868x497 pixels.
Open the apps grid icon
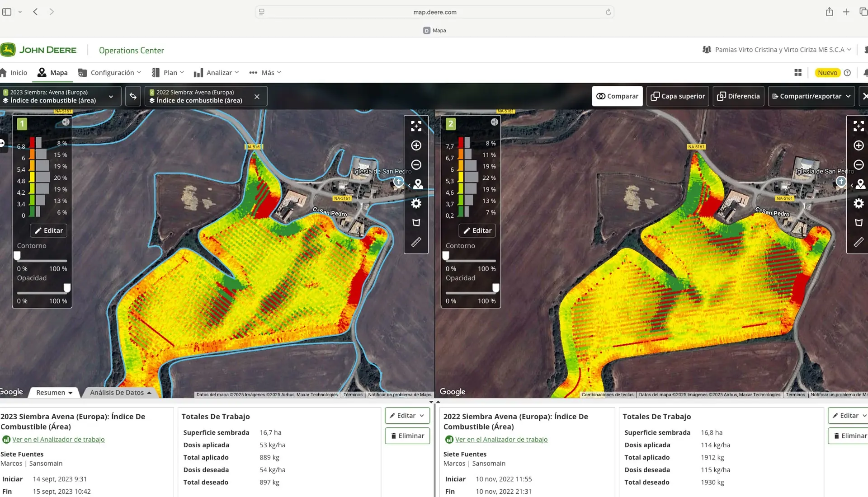[797, 73]
